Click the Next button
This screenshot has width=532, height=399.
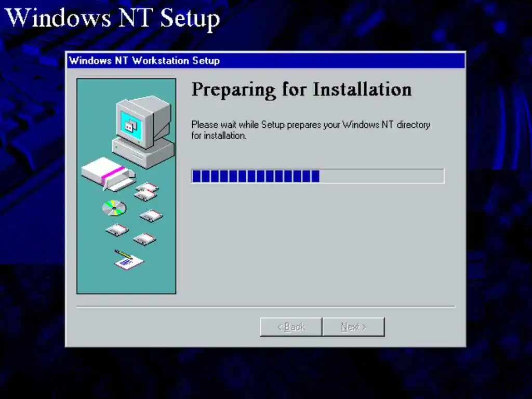click(353, 327)
